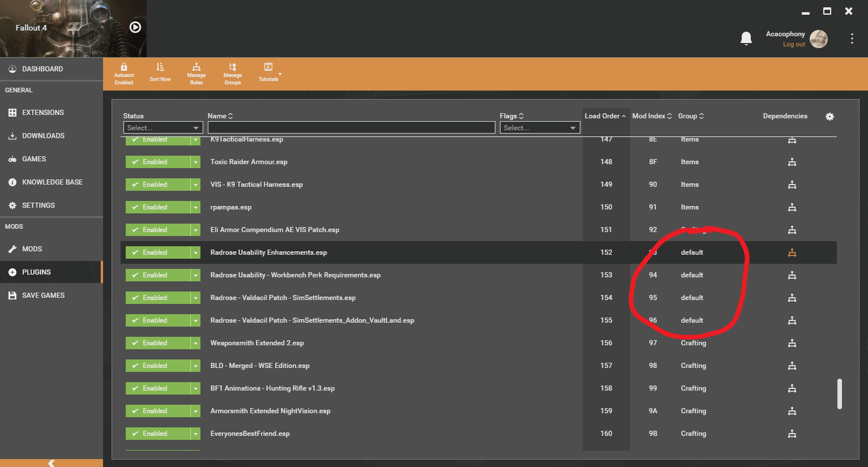Collapse the sidebar with bottom chevron
868x467 pixels.
coord(52,463)
